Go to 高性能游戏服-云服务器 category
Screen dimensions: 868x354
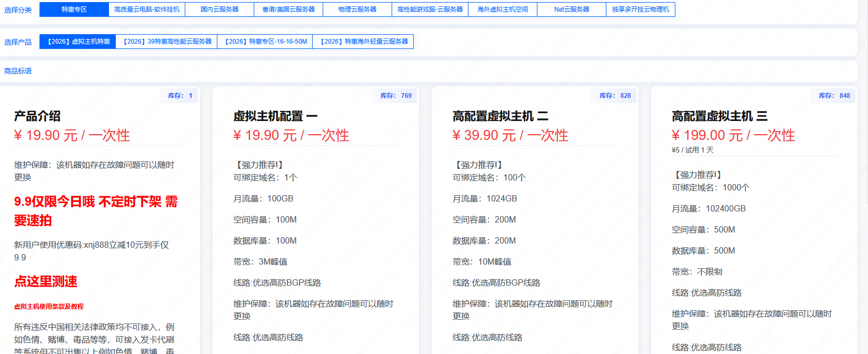point(430,9)
